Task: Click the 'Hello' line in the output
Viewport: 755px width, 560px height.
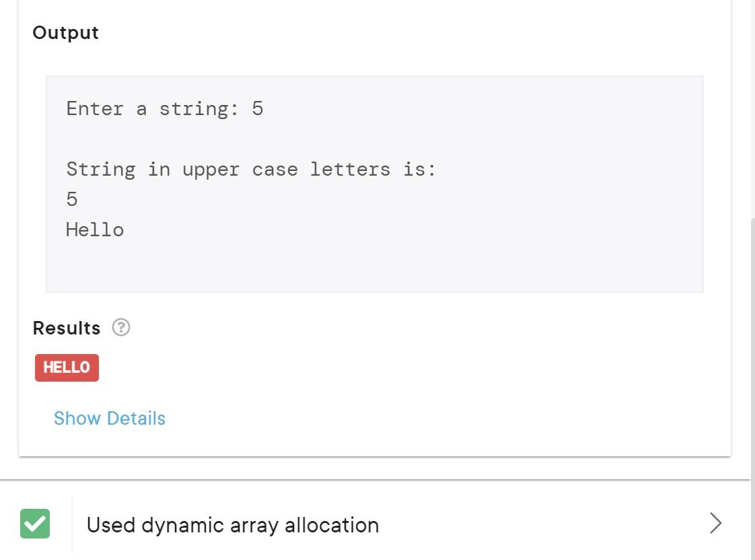Action: (x=95, y=230)
